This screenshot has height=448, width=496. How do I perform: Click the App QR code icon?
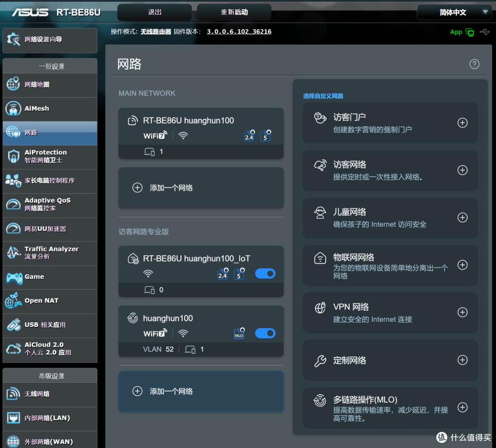[x=470, y=32]
